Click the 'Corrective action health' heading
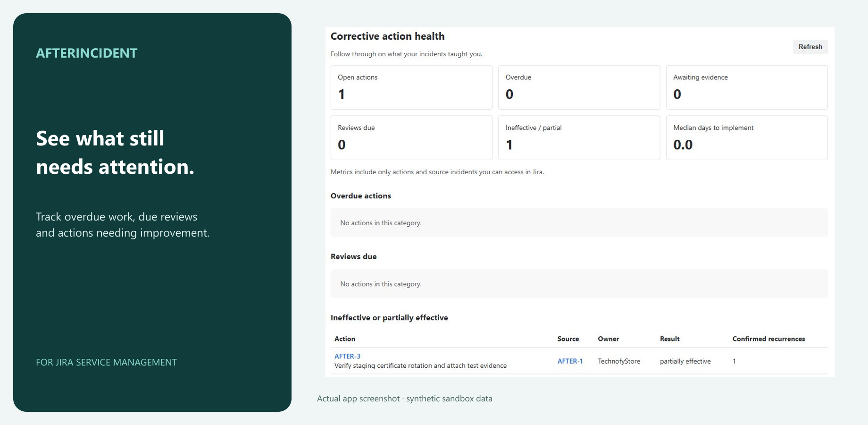868x425 pixels. 387,36
